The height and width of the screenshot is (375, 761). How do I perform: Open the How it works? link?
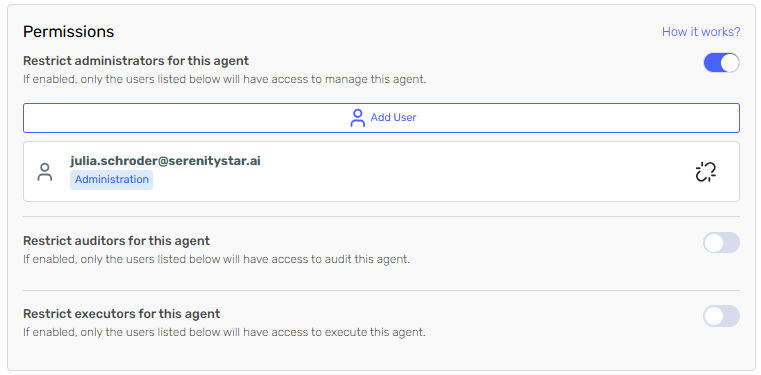coord(701,32)
